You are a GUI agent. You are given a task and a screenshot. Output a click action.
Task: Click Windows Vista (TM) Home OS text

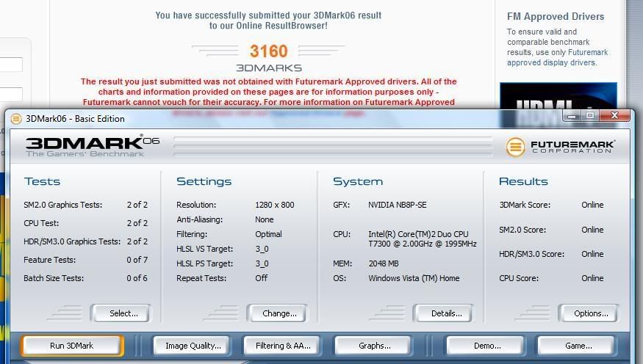pos(413,278)
